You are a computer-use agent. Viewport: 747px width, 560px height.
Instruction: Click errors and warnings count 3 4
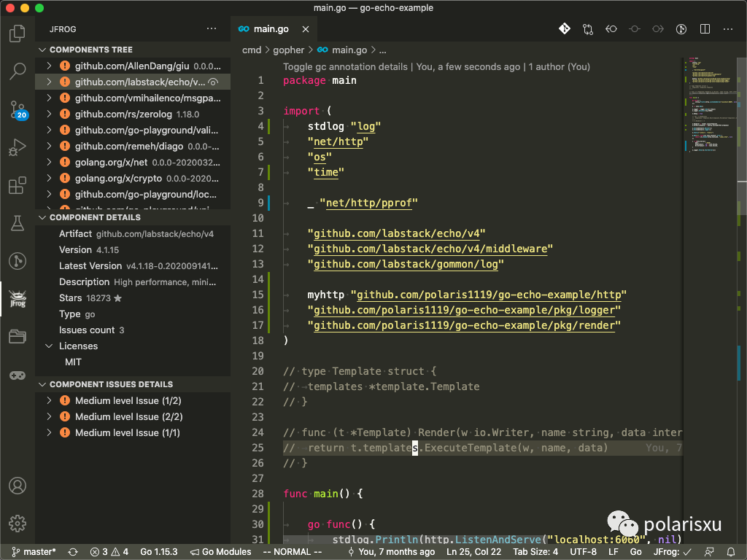[x=109, y=552]
